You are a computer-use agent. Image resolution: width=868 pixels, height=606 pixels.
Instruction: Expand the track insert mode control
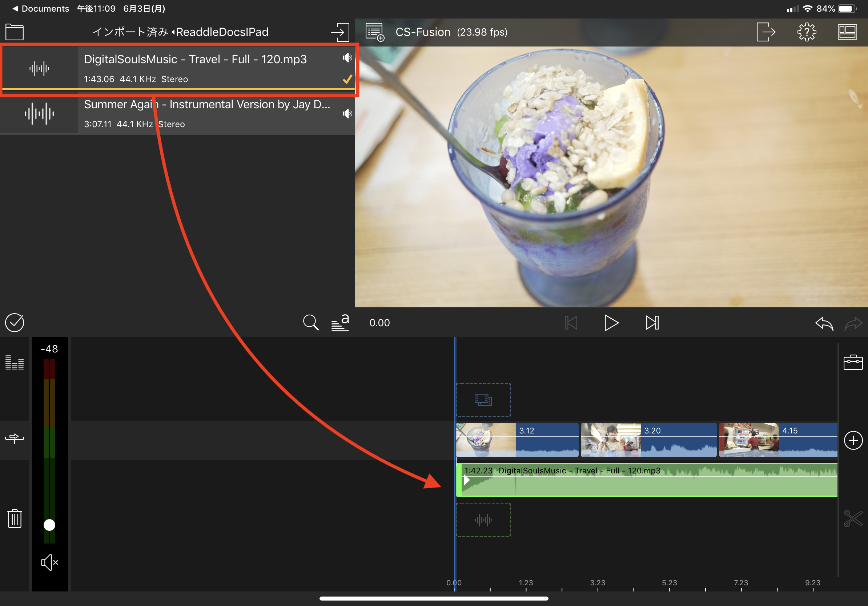tap(15, 438)
